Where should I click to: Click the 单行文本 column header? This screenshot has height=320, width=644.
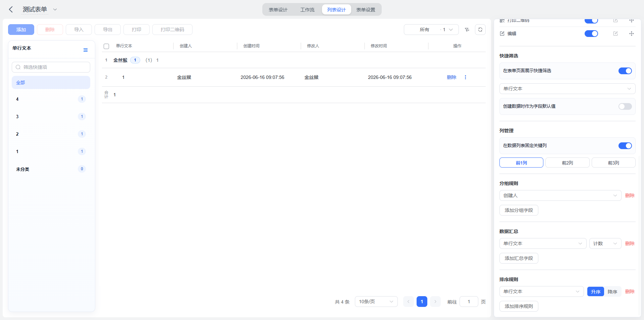point(124,46)
